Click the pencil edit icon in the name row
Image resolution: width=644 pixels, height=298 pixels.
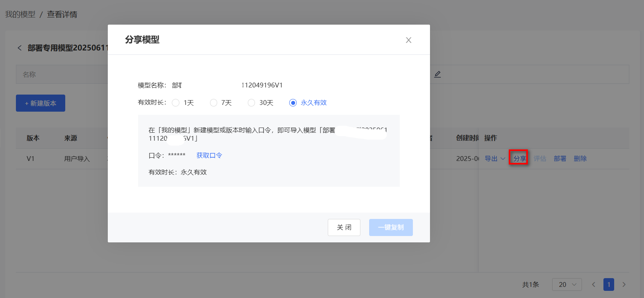pyautogui.click(x=438, y=74)
